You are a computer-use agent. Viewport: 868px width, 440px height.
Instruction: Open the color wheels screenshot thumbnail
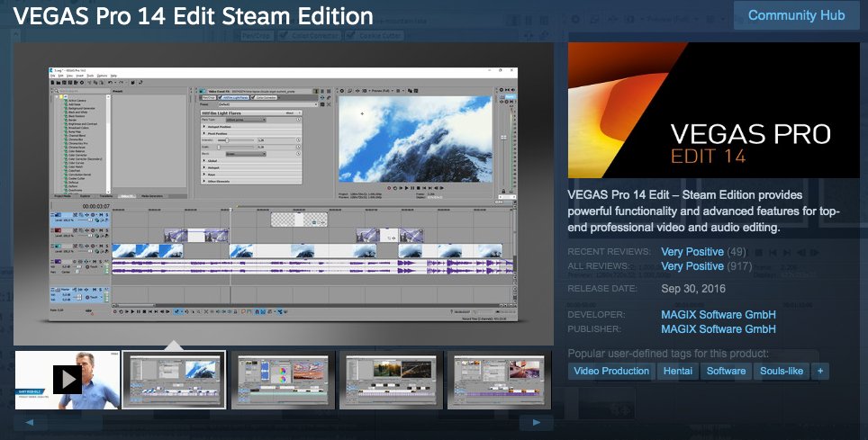click(283, 380)
